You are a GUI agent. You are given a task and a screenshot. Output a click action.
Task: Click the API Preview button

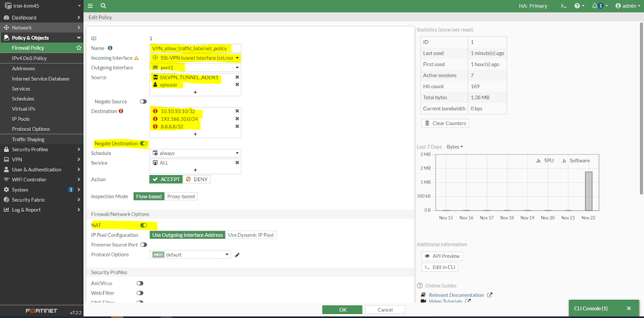pyautogui.click(x=442, y=256)
